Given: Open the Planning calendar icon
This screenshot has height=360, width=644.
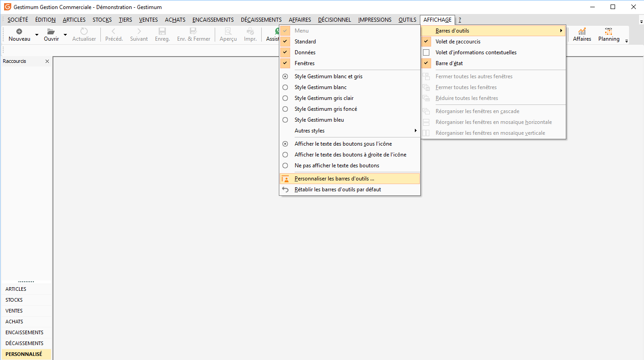Looking at the screenshot, I should pyautogui.click(x=609, y=31).
